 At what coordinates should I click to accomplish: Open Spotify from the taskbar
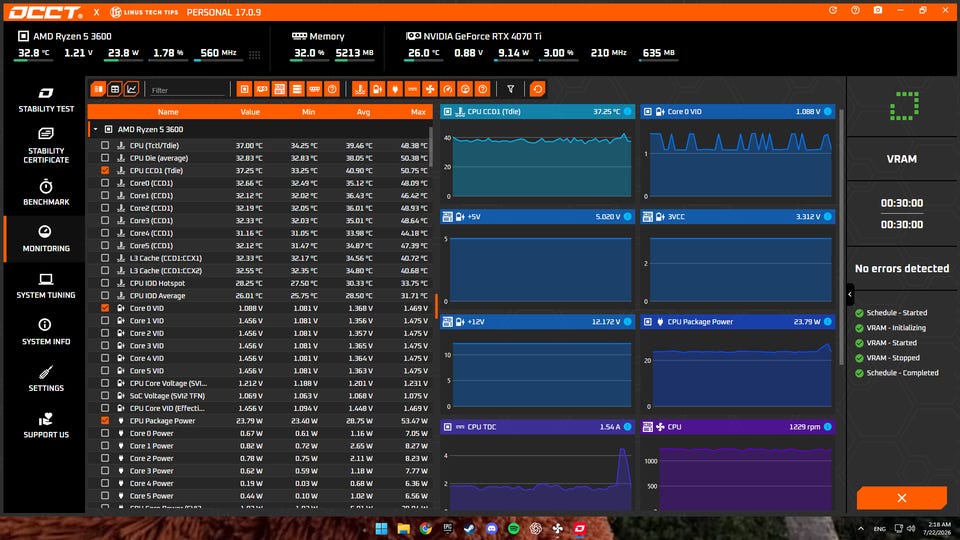coord(514,528)
